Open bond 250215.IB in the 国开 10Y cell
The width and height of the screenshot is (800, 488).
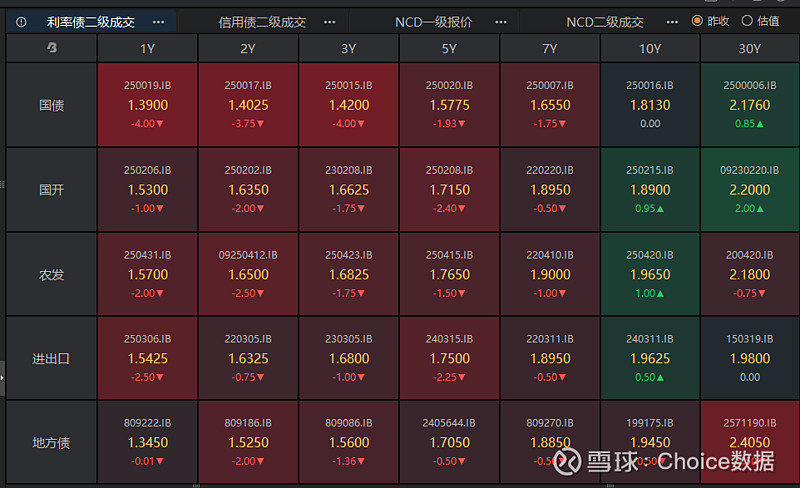[x=650, y=189]
